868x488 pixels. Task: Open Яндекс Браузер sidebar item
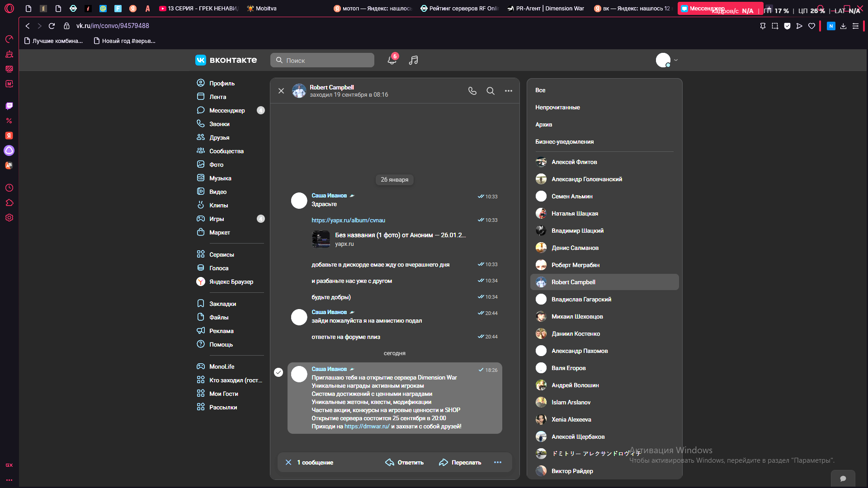230,282
